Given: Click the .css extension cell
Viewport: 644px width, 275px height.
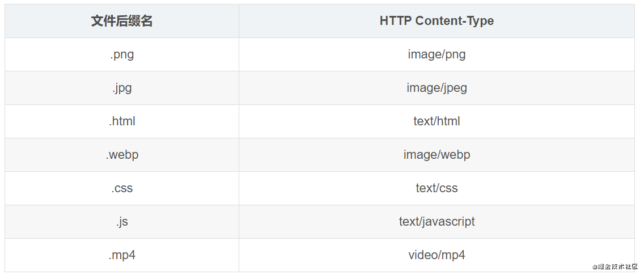Looking at the screenshot, I should point(122,188).
